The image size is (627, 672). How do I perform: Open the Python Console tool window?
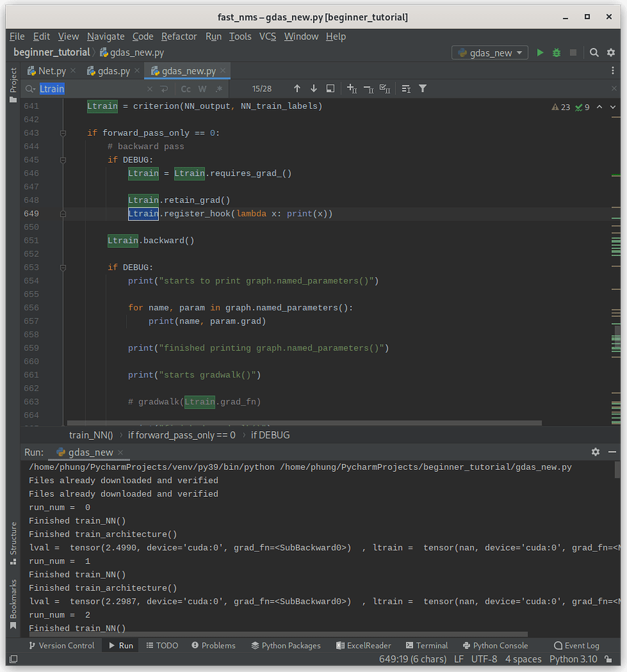pos(494,646)
